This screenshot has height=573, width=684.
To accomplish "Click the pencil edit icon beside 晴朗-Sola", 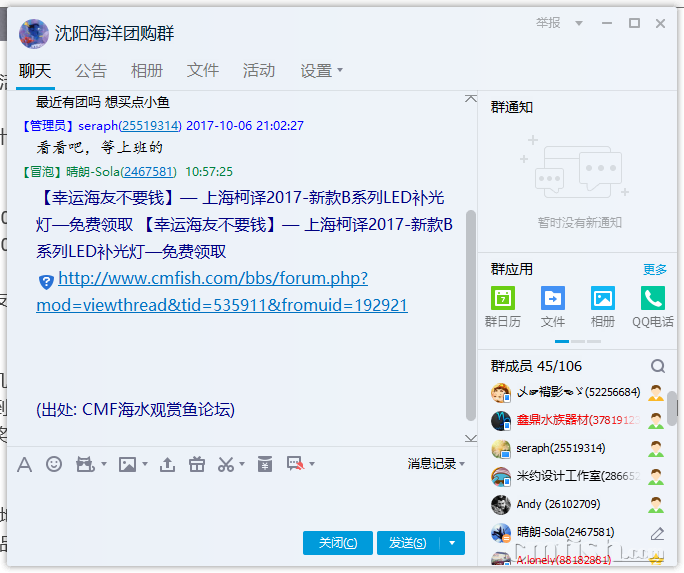I will pyautogui.click(x=657, y=533).
